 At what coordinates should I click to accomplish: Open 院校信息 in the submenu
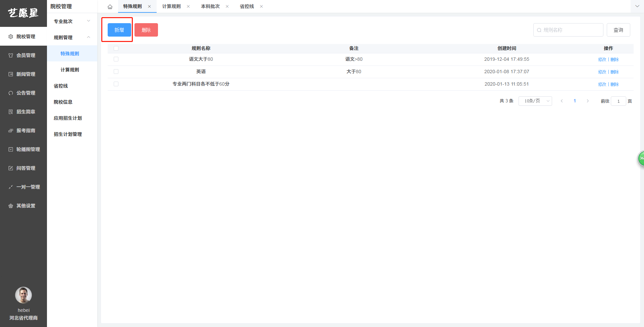pyautogui.click(x=72, y=102)
